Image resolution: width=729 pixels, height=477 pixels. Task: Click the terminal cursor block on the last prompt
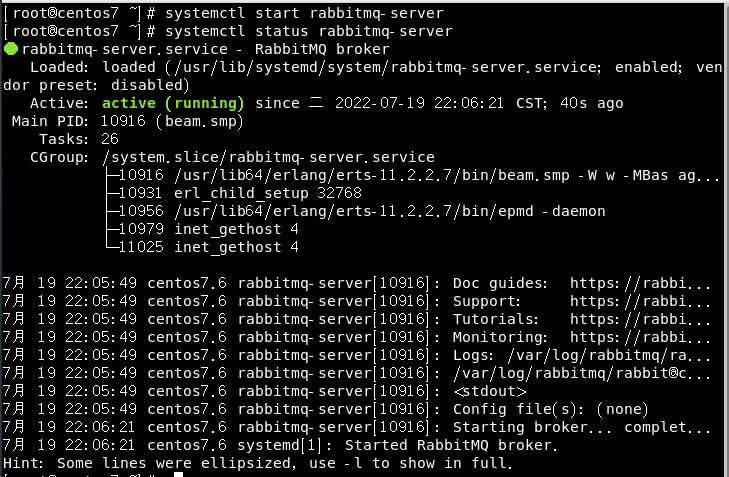click(179, 475)
